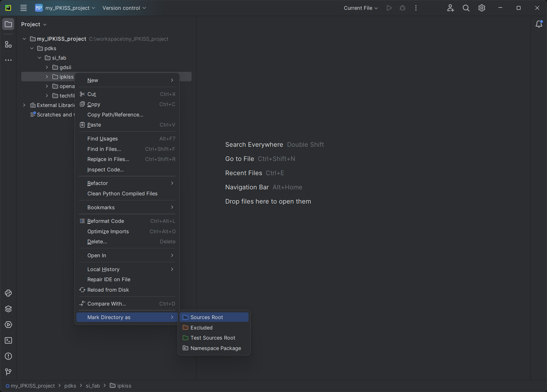Image resolution: width=547 pixels, height=392 pixels.
Task: Open the IDE settings gear icon
Action: [482, 8]
